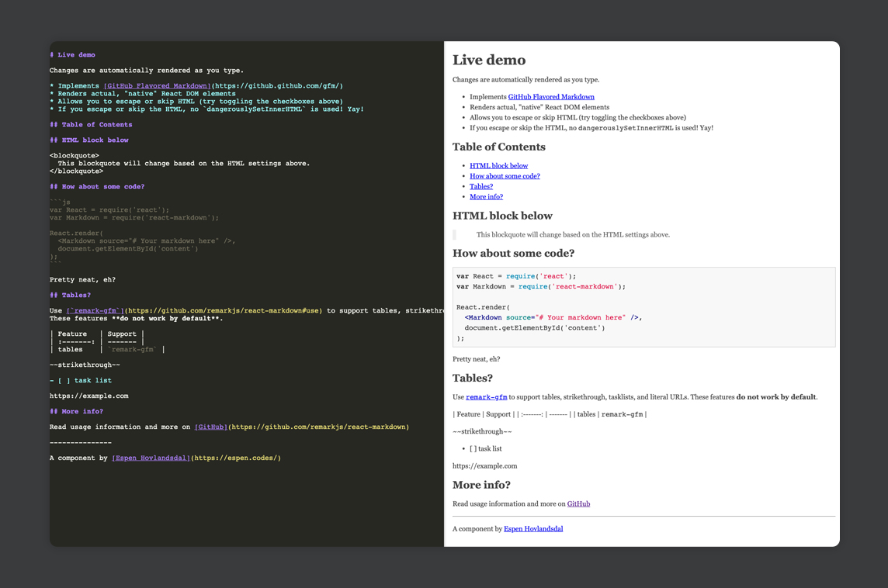
Task: Click the 'Live demo' heading in preview
Action: [489, 60]
